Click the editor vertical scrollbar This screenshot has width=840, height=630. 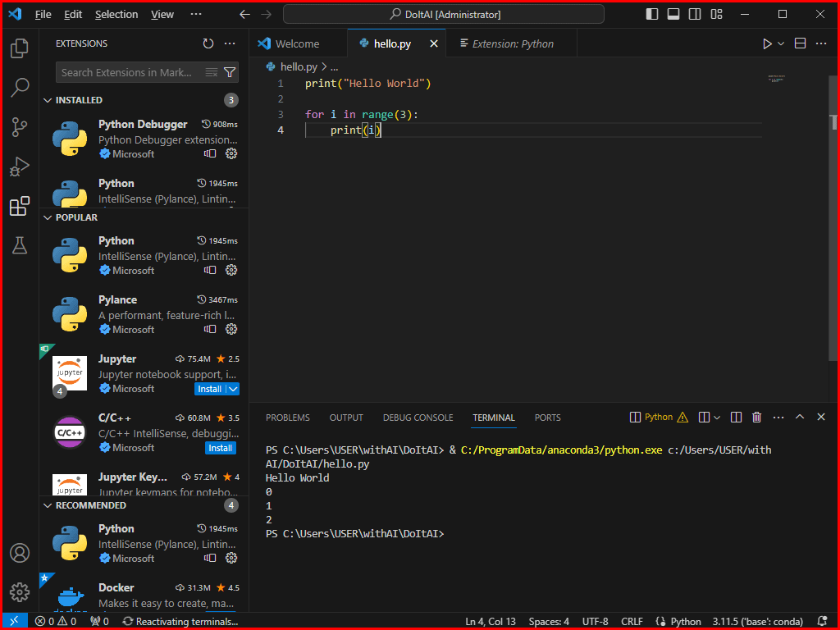(833, 217)
